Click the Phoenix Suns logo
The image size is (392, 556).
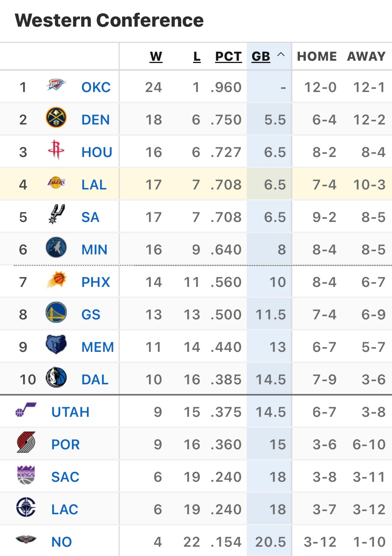(x=56, y=280)
